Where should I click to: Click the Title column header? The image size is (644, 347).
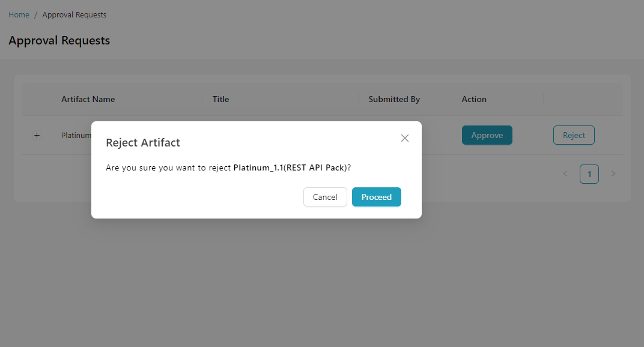(220, 99)
